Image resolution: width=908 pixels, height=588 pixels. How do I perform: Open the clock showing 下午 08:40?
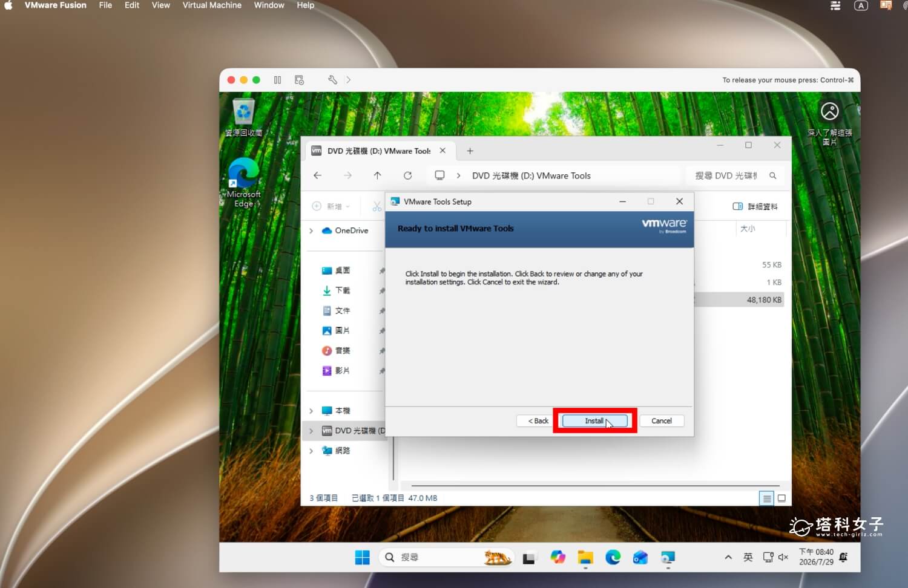816,557
